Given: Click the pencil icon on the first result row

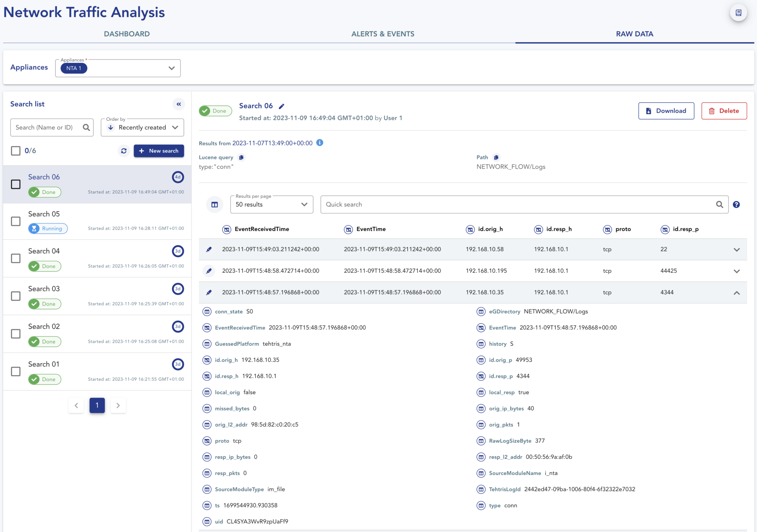Looking at the screenshot, I should (209, 249).
